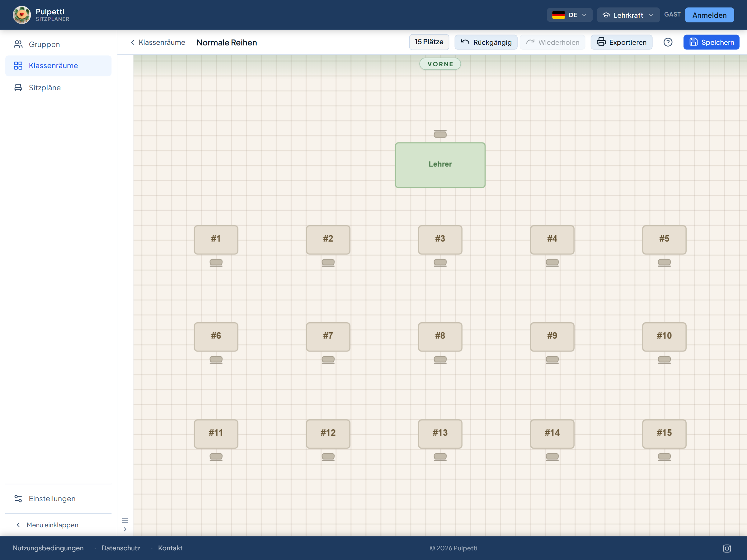Select desk #4
747x560 pixels.
coord(552,240)
